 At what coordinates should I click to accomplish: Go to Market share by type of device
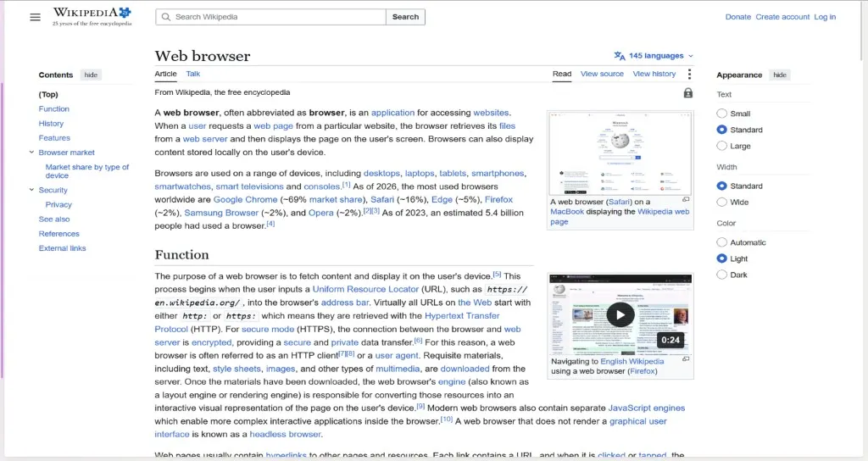(x=87, y=171)
